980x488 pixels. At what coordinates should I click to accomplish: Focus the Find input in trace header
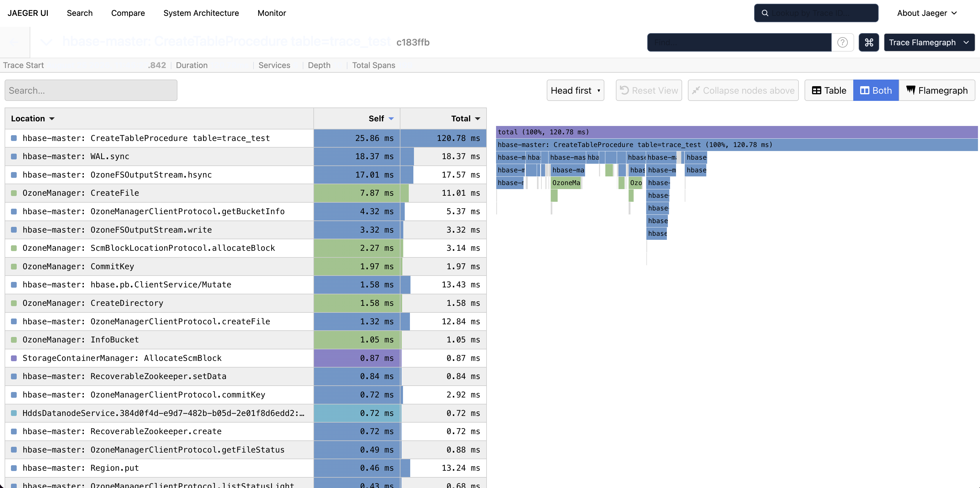point(739,42)
